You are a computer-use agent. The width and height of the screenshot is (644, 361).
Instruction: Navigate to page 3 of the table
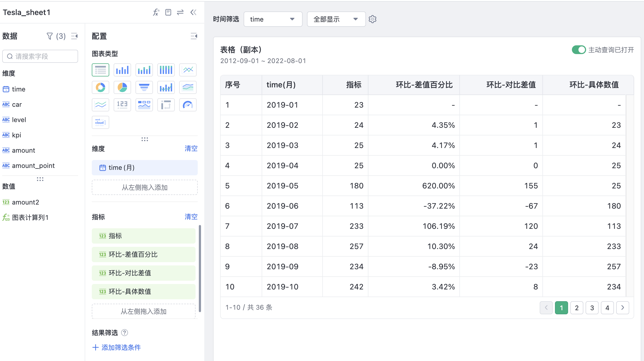(x=592, y=308)
